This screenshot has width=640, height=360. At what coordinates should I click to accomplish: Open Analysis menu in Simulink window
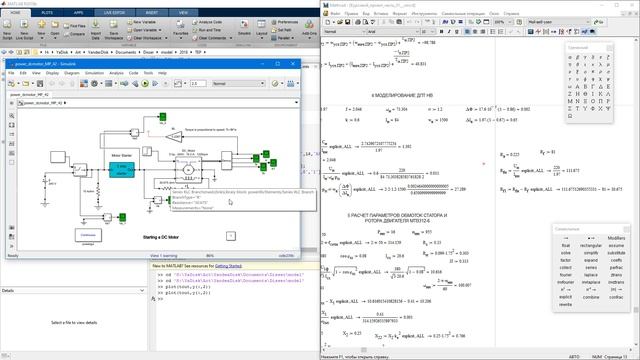[116, 73]
